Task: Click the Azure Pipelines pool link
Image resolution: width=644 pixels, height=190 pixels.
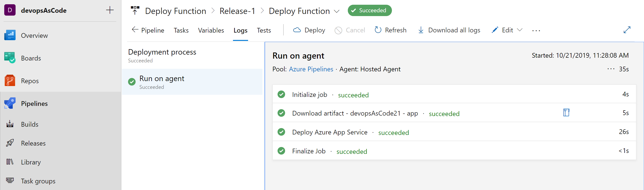Action: 311,69
